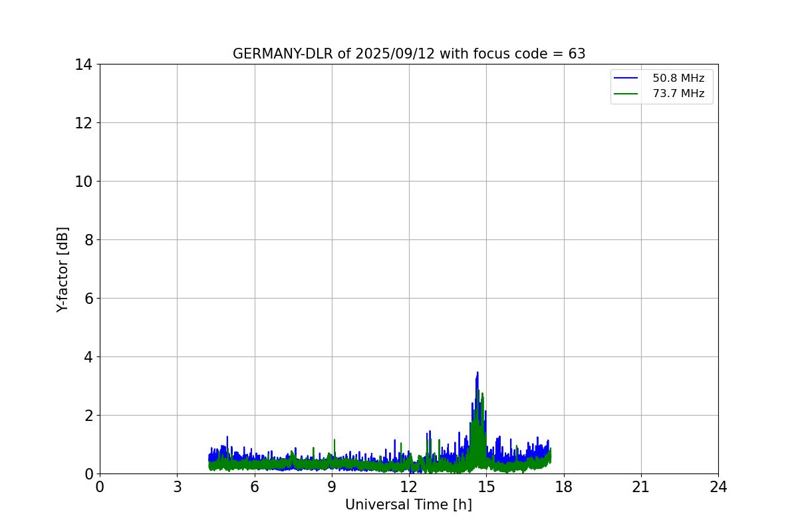The height and width of the screenshot is (532, 798).
Task: Click the y-axis tick label 10
Action: tap(83, 182)
